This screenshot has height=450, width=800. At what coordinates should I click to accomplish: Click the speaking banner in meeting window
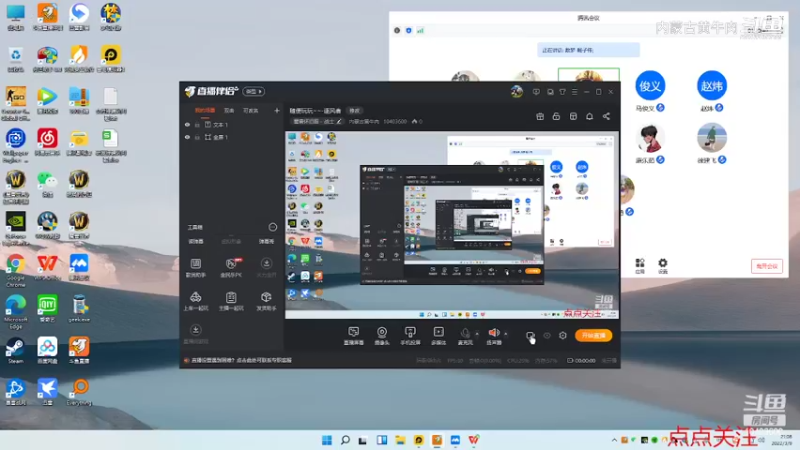point(588,50)
